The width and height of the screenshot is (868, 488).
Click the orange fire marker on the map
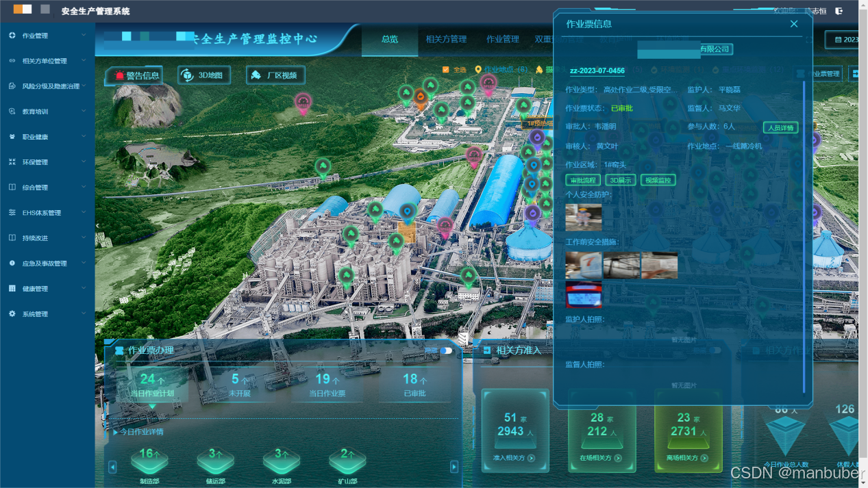pos(421,99)
